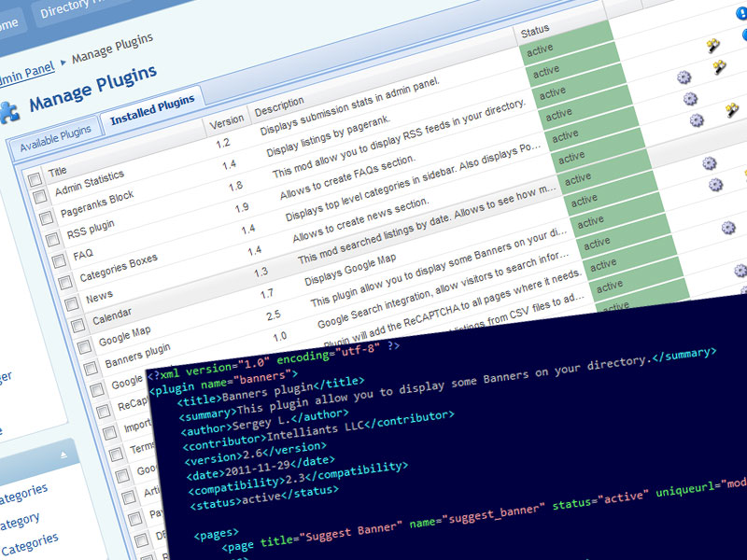Screen dimensions: 747x560
Task: Click blue exclamation icon in Pageranks Block row
Action: [x=742, y=13]
